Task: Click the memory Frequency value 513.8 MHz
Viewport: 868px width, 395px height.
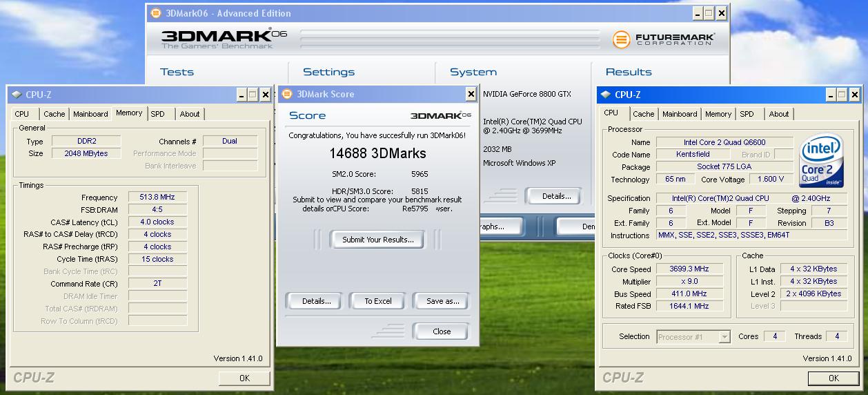Action: (x=157, y=197)
